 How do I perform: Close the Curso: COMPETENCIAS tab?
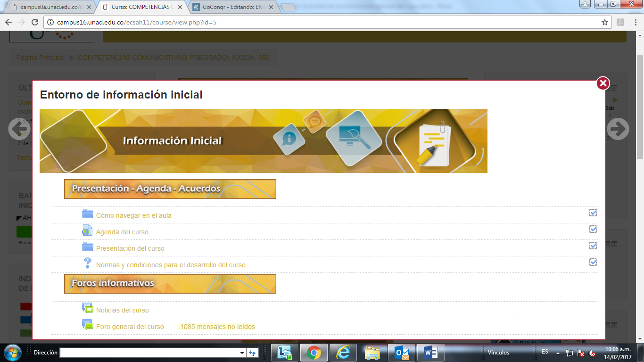point(180,8)
